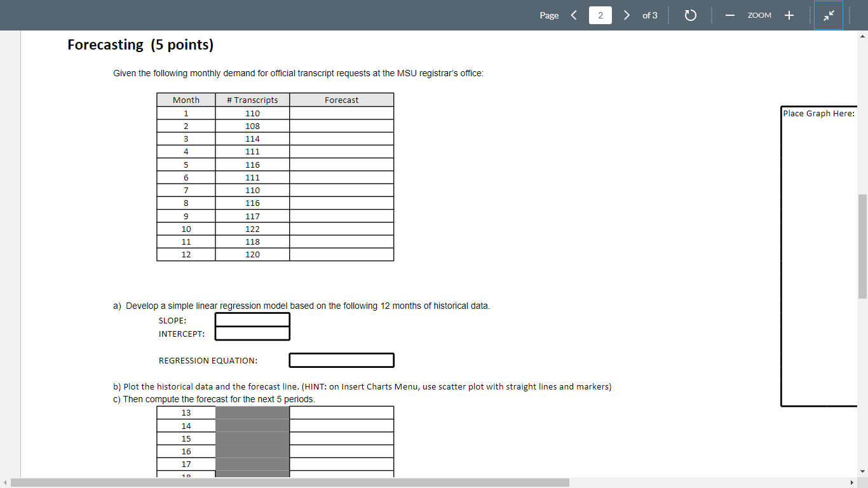The image size is (868, 488).
Task: Click the ZOOM label text
Action: 759,15
